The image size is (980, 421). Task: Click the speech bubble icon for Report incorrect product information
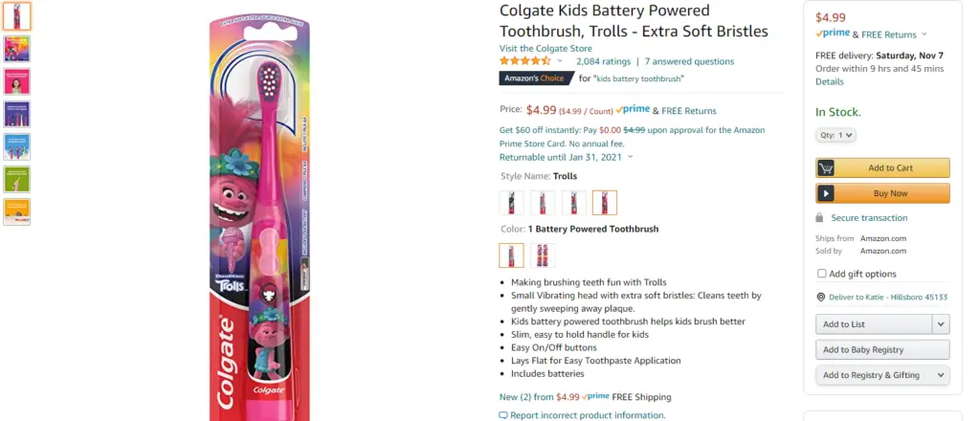(x=503, y=415)
